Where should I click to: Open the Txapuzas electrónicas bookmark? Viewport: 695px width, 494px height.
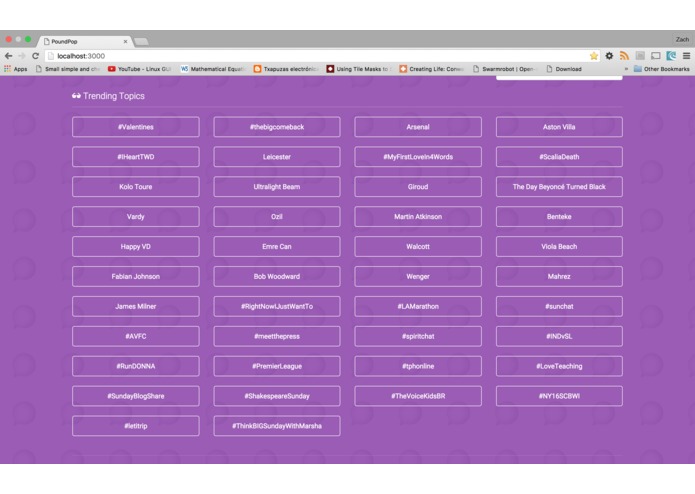[x=286, y=69]
